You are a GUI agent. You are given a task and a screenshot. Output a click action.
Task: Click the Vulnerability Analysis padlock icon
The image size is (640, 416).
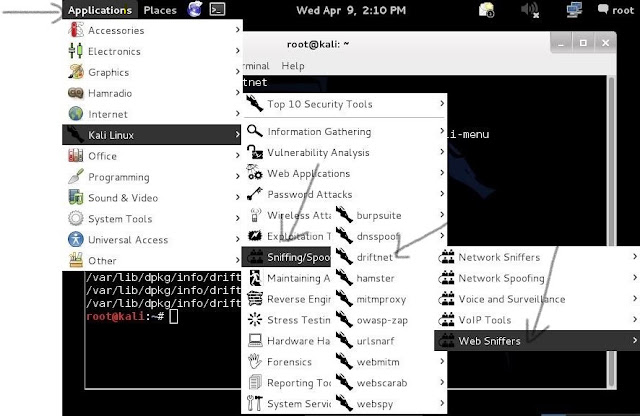(255, 152)
